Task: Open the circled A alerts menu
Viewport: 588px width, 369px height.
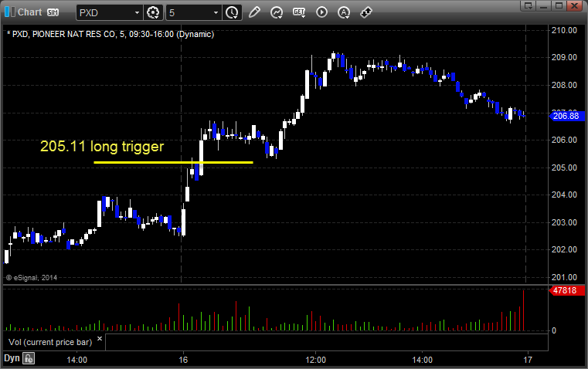Action: pos(344,12)
